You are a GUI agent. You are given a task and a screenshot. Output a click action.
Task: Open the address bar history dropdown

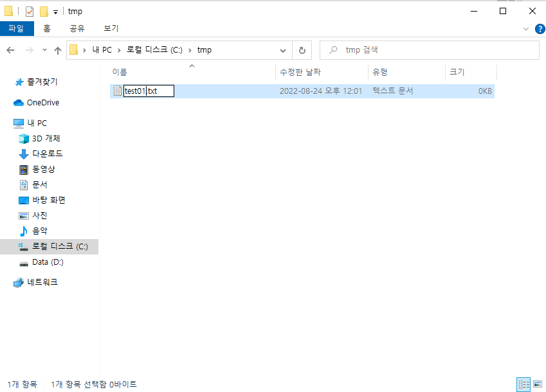point(283,51)
